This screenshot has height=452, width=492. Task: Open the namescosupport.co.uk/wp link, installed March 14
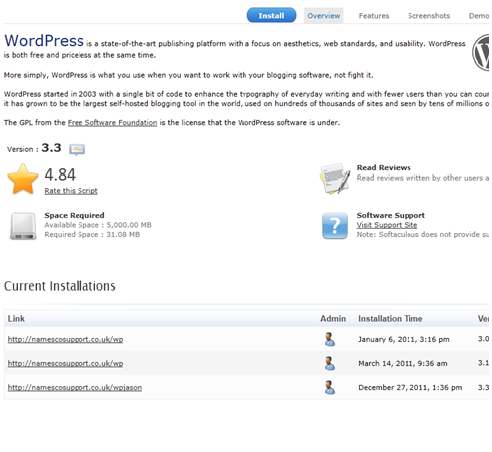[65, 363]
